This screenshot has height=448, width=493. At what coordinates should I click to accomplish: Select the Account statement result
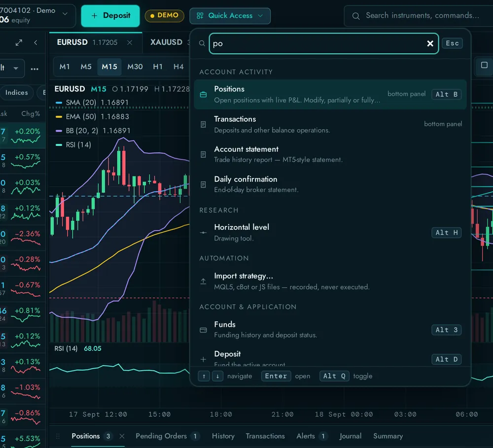click(x=330, y=154)
